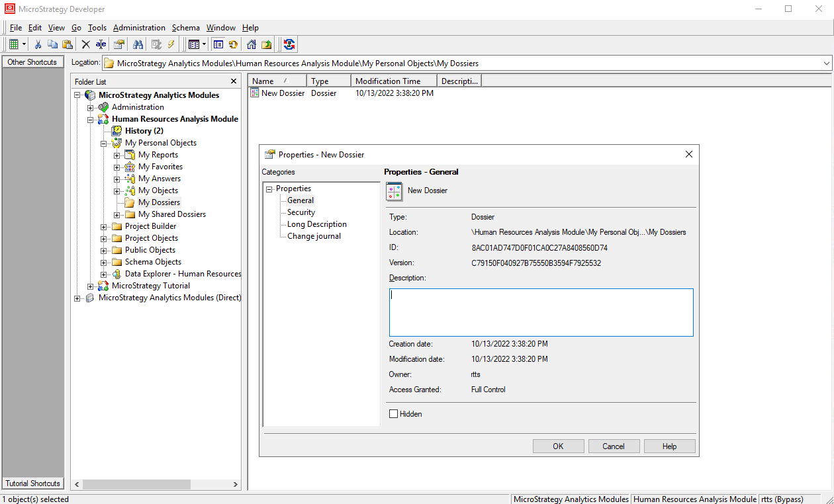The width and height of the screenshot is (834, 504).
Task: Toggle the Folder List pane toolbar icon
Action: tap(218, 44)
